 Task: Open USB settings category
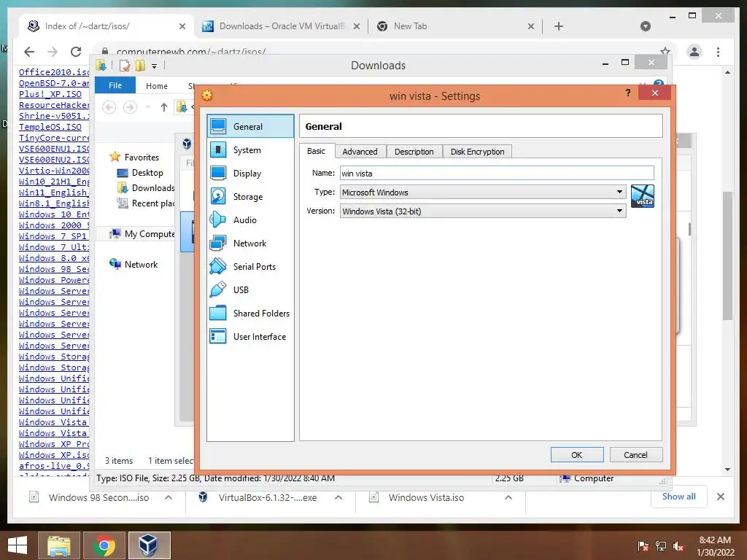(x=251, y=290)
